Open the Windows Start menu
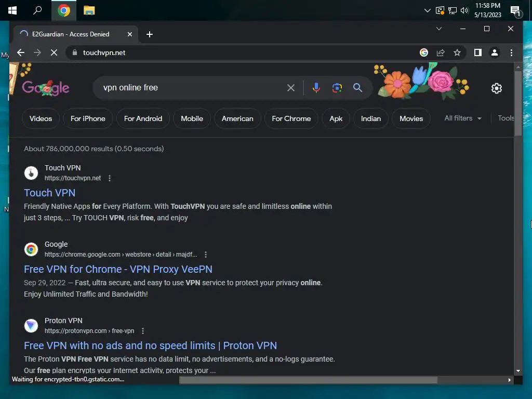 pos(12,10)
